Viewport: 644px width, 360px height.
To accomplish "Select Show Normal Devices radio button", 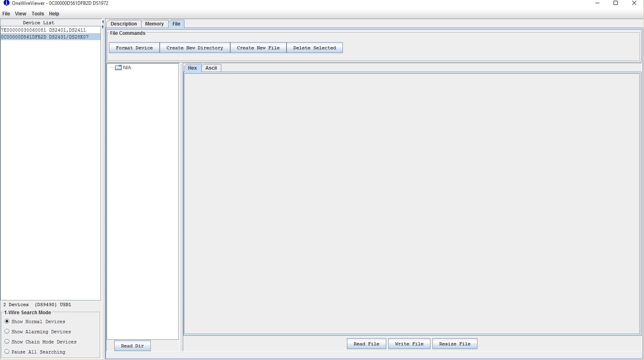I will pos(7,322).
